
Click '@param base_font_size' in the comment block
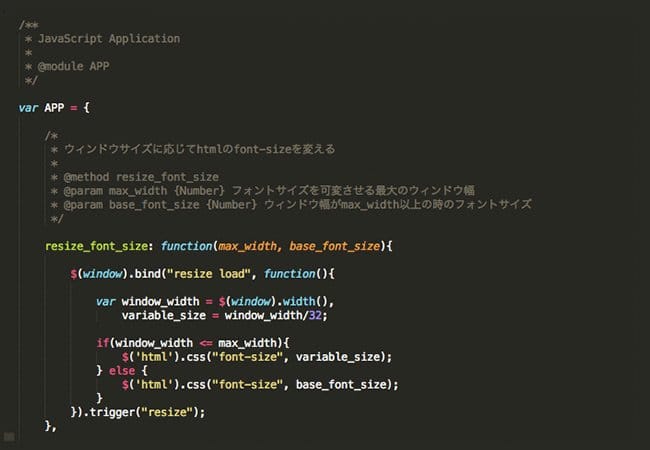tap(131, 205)
